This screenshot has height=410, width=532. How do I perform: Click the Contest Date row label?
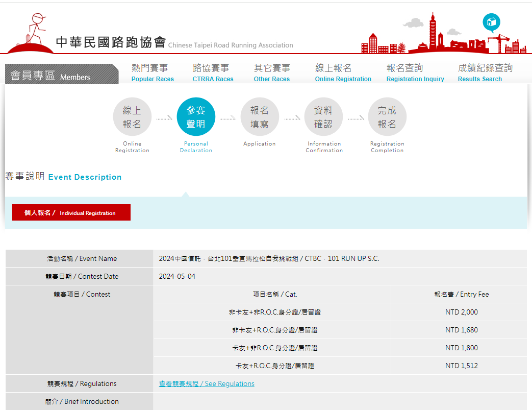pos(82,277)
